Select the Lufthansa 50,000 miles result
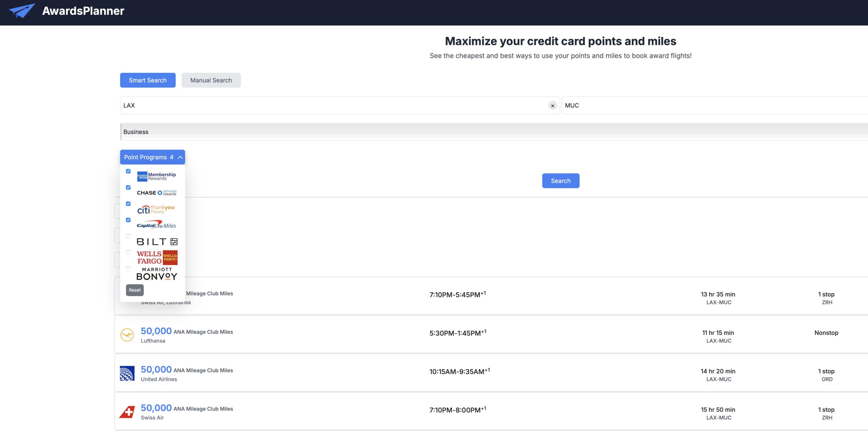868x431 pixels. pyautogui.click(x=491, y=334)
